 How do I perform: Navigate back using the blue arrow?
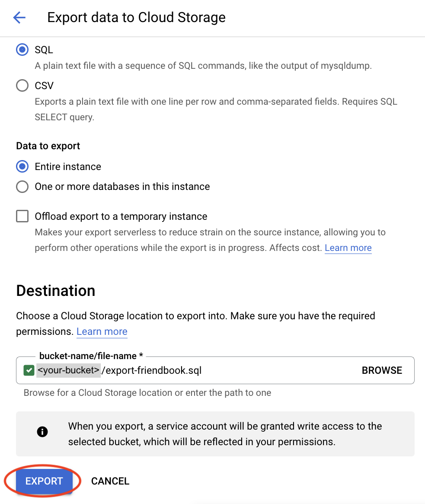tap(19, 17)
